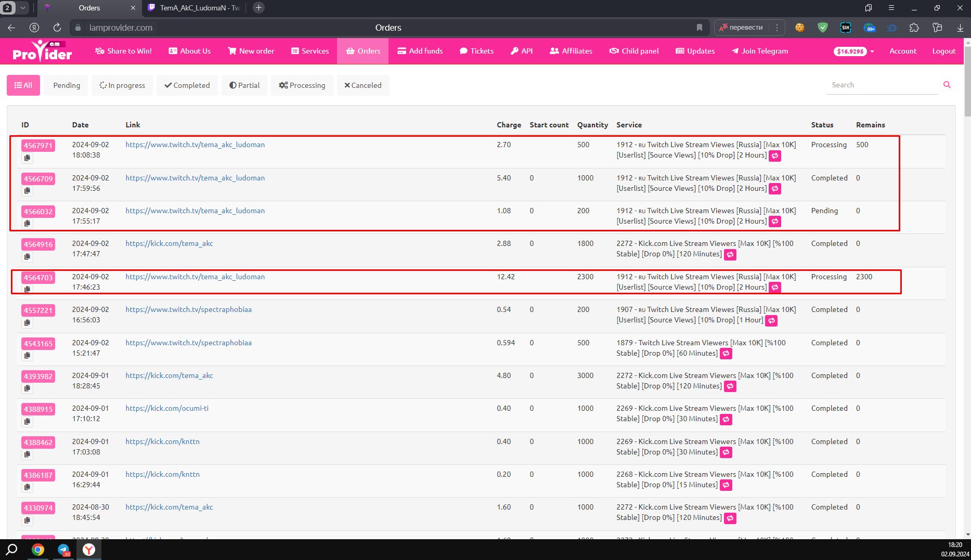The height and width of the screenshot is (560, 971).
Task: Open Add funds in the navigation
Action: pyautogui.click(x=420, y=51)
